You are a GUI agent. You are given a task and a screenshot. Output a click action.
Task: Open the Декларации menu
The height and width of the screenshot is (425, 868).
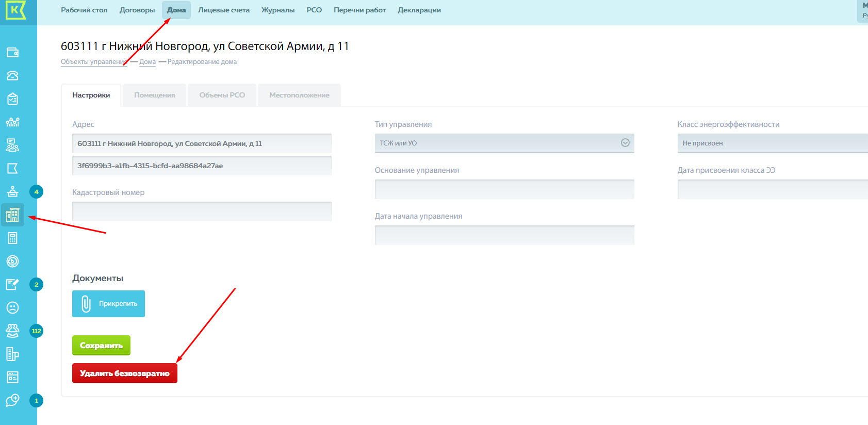point(419,10)
